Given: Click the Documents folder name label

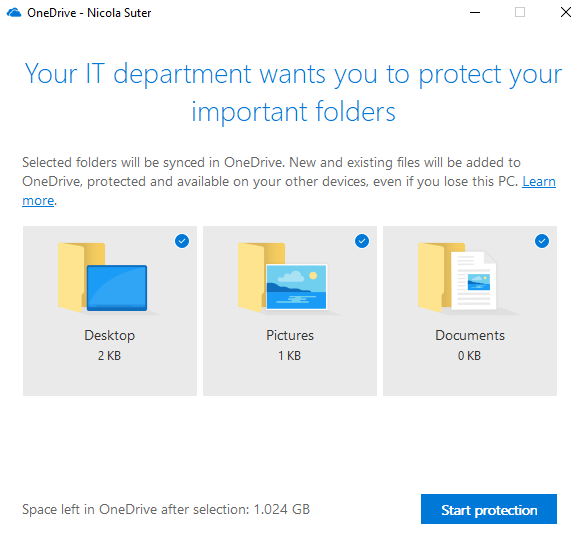Looking at the screenshot, I should [470, 335].
